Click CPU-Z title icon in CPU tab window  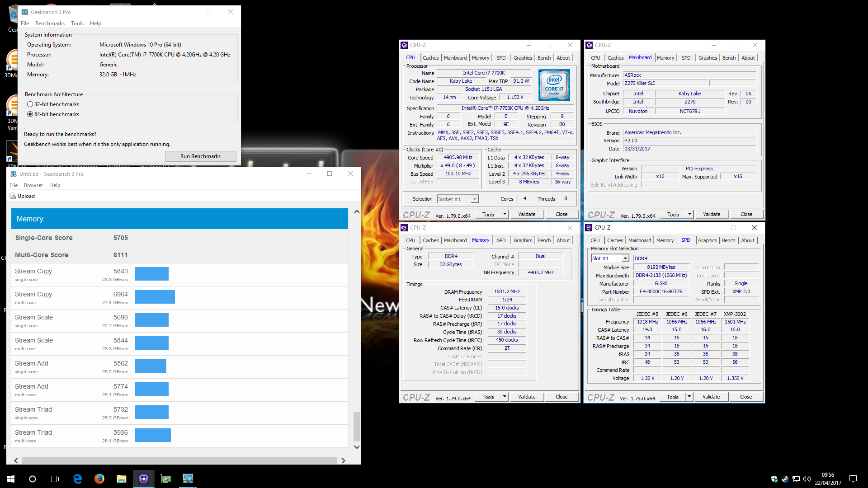[404, 45]
